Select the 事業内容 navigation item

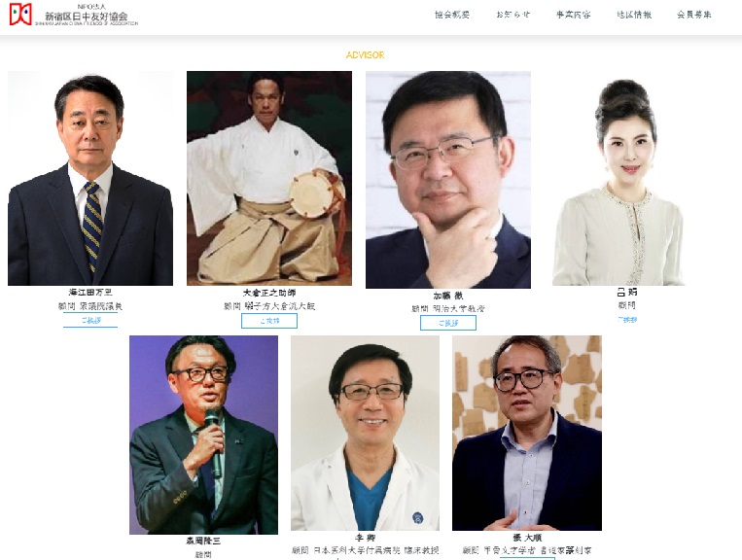pos(573,15)
